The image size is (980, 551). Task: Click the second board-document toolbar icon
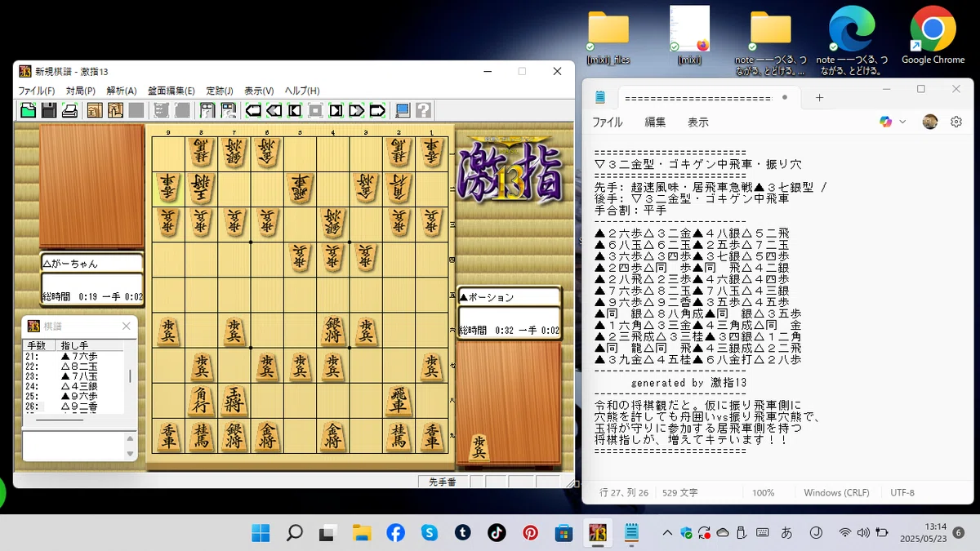point(229,110)
